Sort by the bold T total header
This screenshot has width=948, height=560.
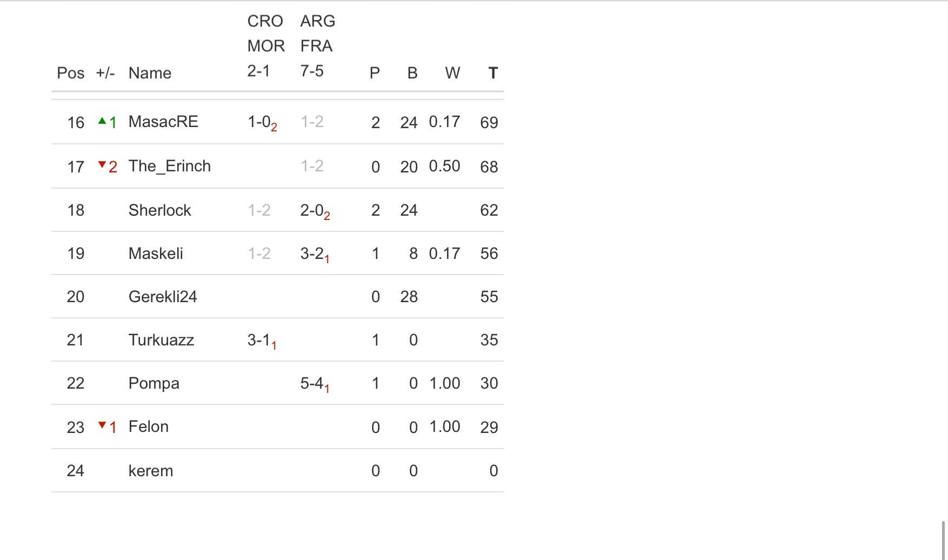point(492,73)
